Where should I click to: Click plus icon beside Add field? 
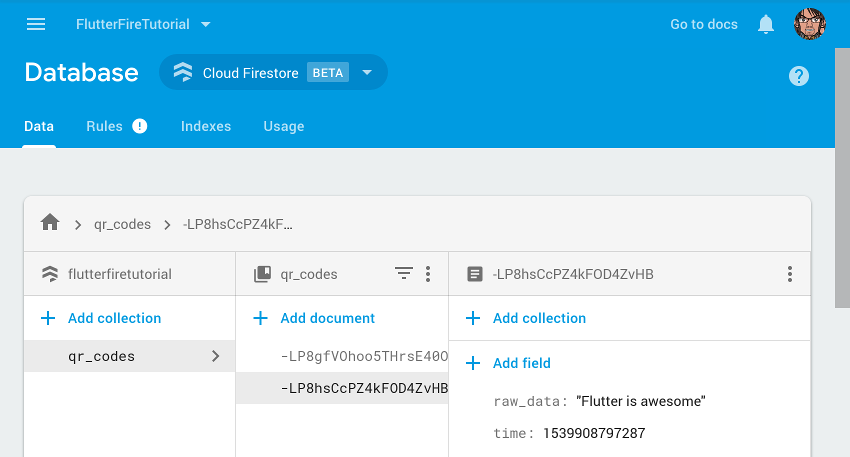point(473,363)
